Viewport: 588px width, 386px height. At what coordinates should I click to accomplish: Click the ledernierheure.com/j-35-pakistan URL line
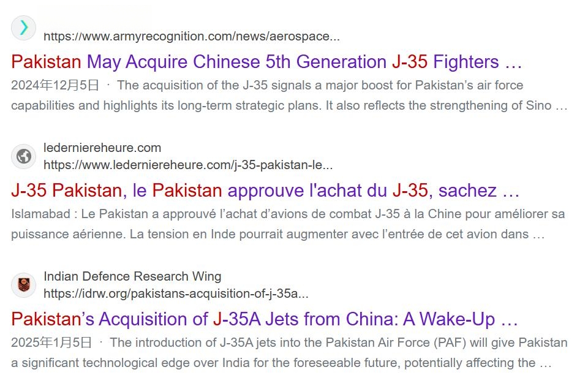(x=188, y=165)
